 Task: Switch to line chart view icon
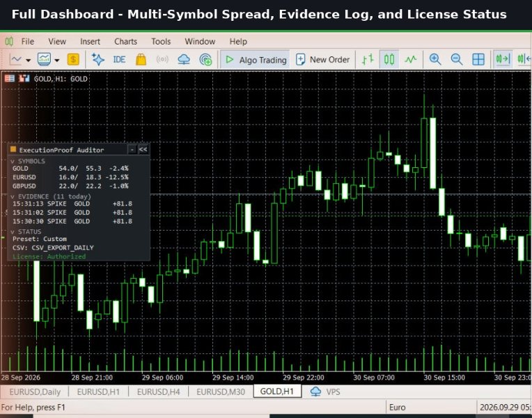click(x=411, y=60)
